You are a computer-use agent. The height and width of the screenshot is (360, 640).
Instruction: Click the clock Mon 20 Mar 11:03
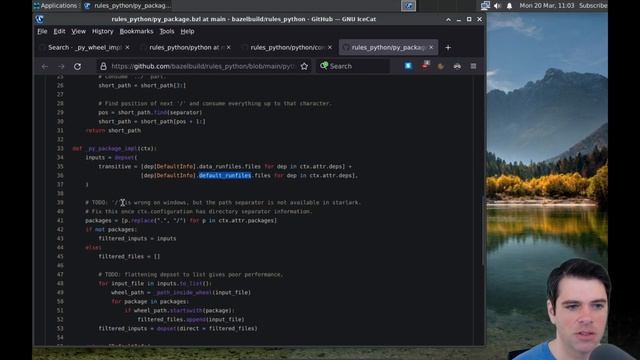(x=547, y=6)
